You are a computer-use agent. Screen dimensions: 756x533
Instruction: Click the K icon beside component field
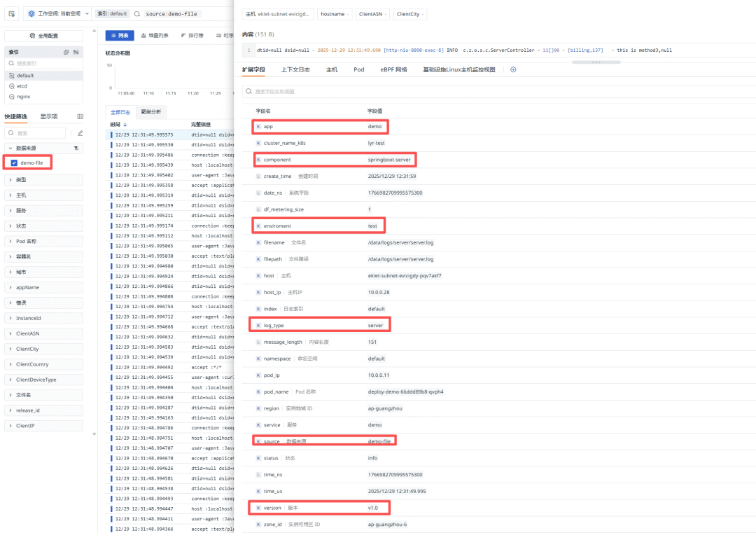point(258,160)
